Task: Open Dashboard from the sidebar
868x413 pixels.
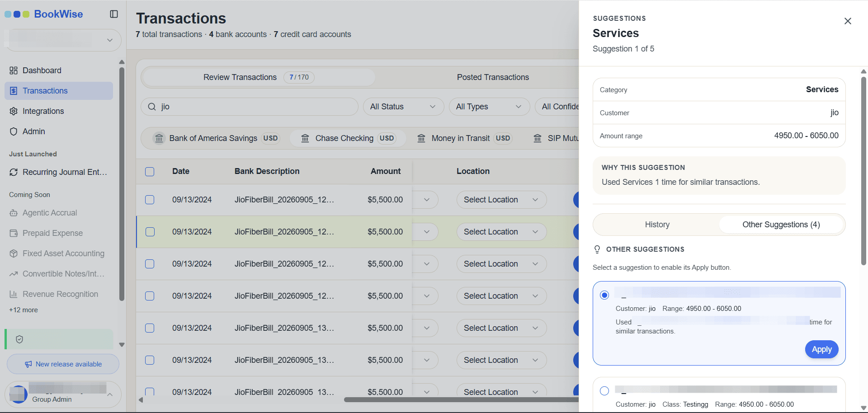Action: pyautogui.click(x=59, y=70)
